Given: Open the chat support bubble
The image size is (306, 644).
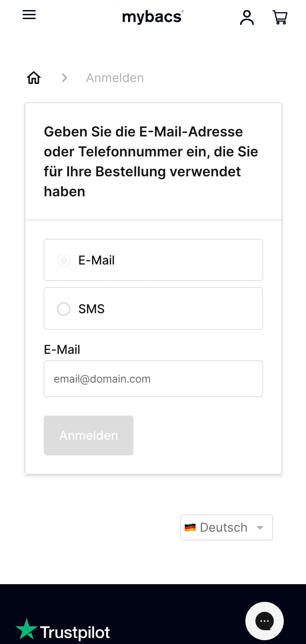Looking at the screenshot, I should pyautogui.click(x=265, y=621).
